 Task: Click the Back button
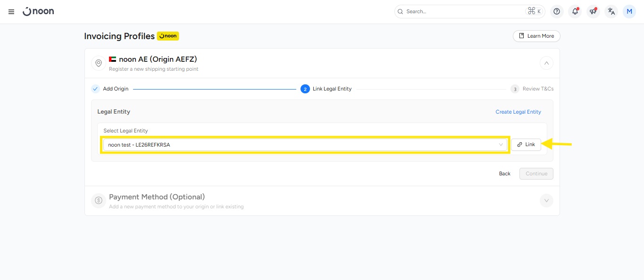pos(504,173)
